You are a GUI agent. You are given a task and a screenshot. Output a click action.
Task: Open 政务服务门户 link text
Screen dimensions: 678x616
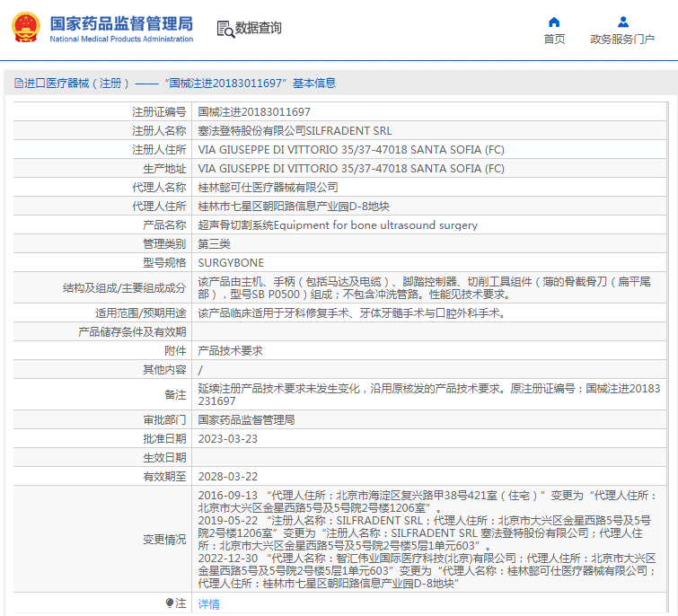tap(622, 40)
